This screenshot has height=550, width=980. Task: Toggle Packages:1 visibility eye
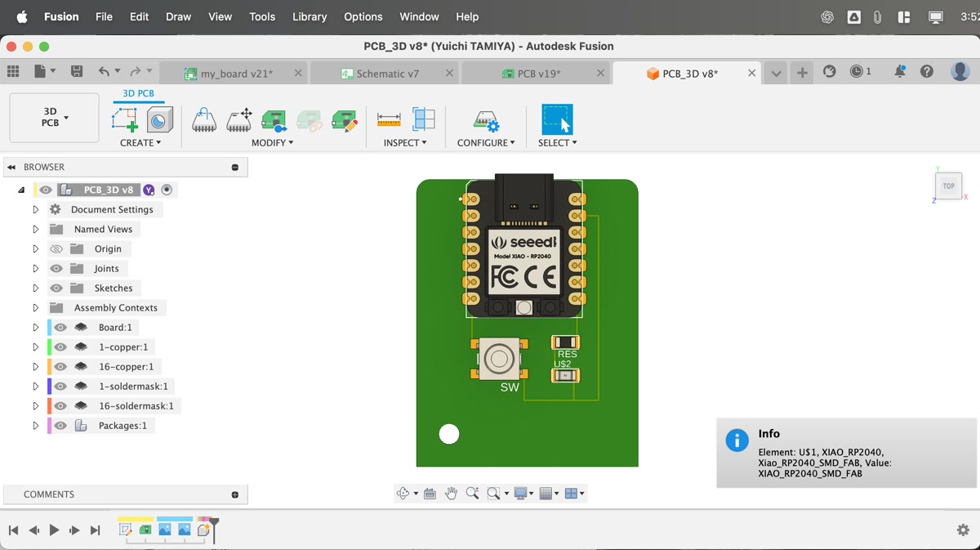(61, 425)
